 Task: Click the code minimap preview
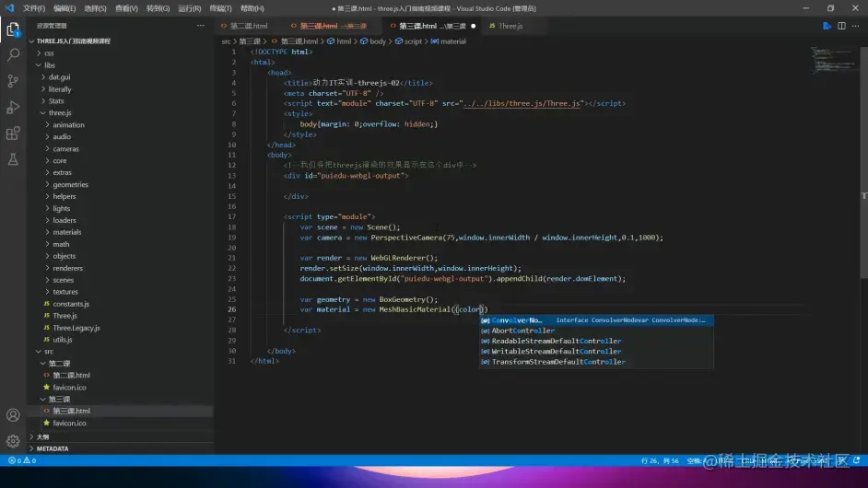(833, 59)
